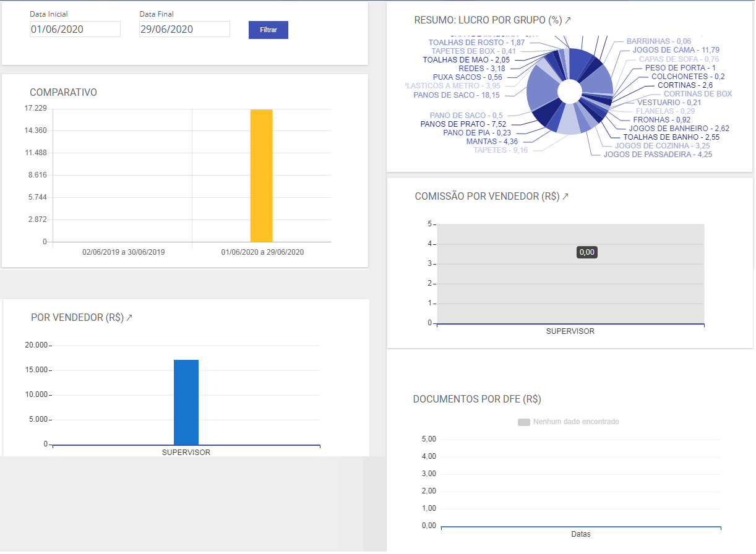Click the yellow 2020 comparison bar
Screen dimensions: 756x554
coord(261,176)
